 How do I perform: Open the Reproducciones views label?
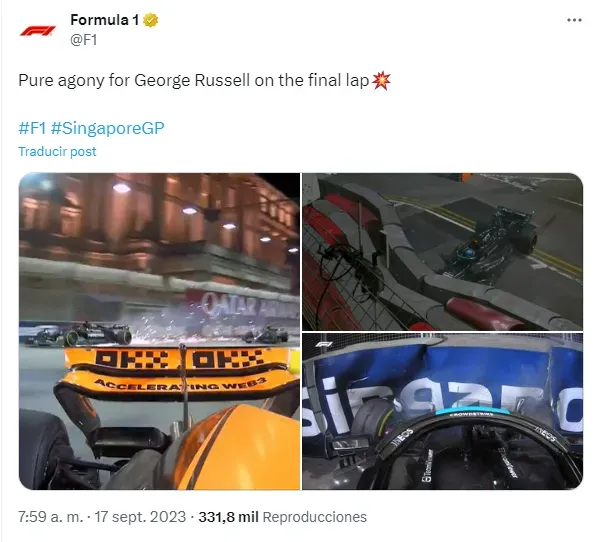[x=315, y=517]
